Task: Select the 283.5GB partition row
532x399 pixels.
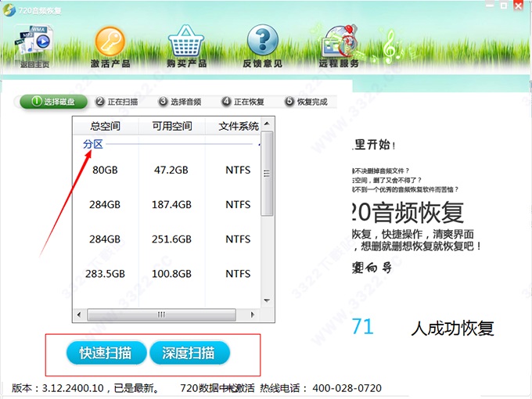Action: (x=106, y=274)
